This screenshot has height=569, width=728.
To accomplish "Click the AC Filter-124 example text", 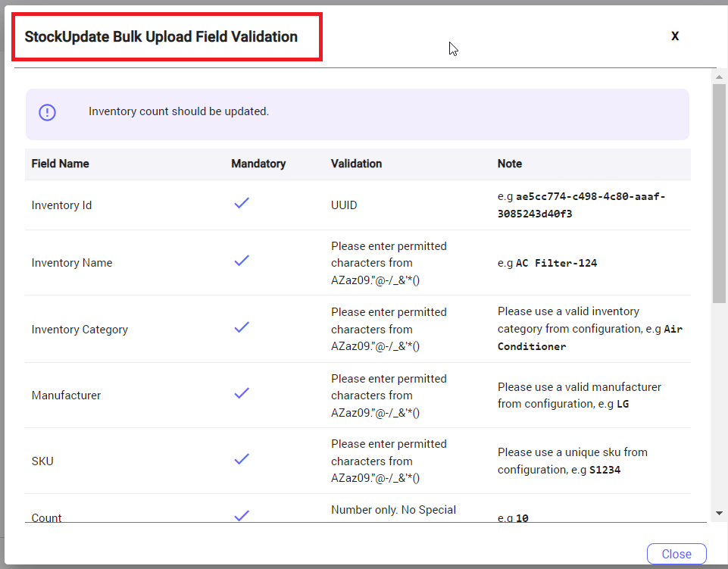I will tap(556, 263).
